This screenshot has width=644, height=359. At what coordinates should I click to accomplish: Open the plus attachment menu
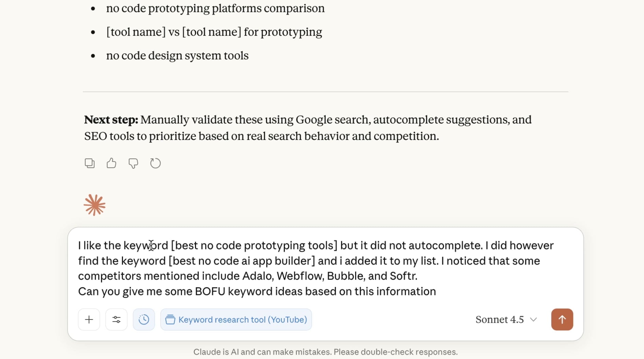[89, 319]
